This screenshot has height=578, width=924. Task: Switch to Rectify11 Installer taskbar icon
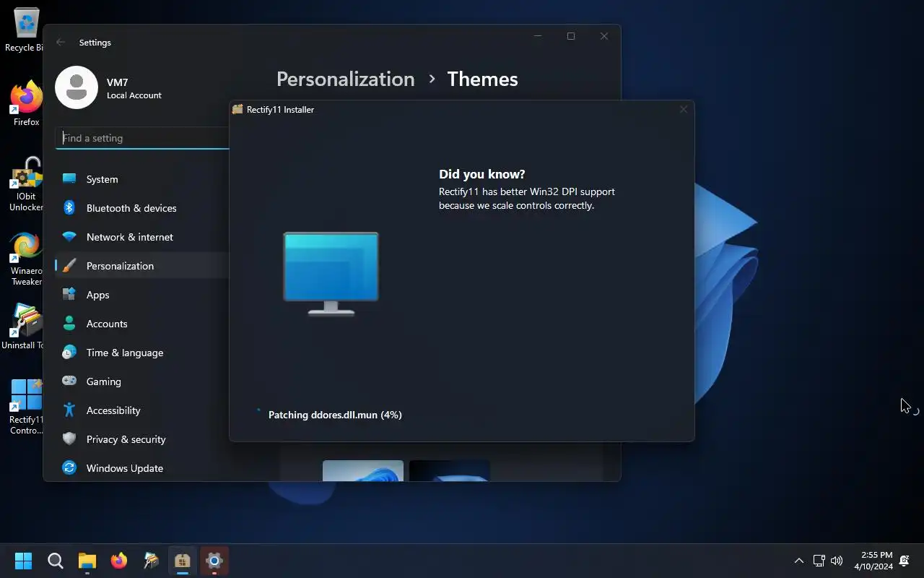pos(183,561)
